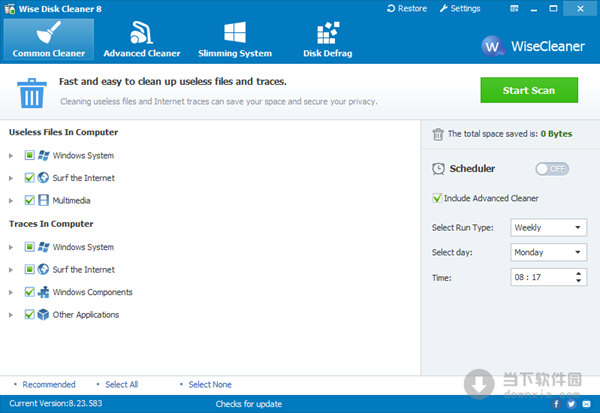
Task: Open the Facebook icon in status bar
Action: click(556, 404)
